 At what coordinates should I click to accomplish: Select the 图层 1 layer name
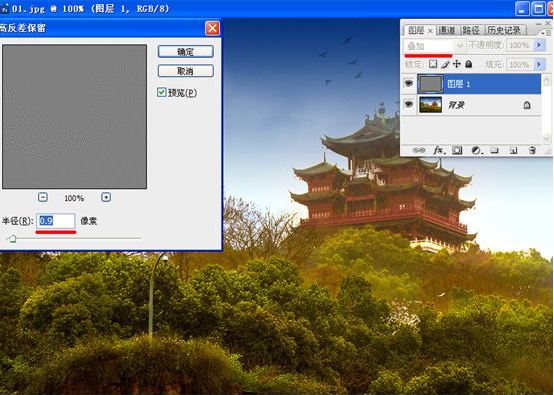[x=459, y=84]
